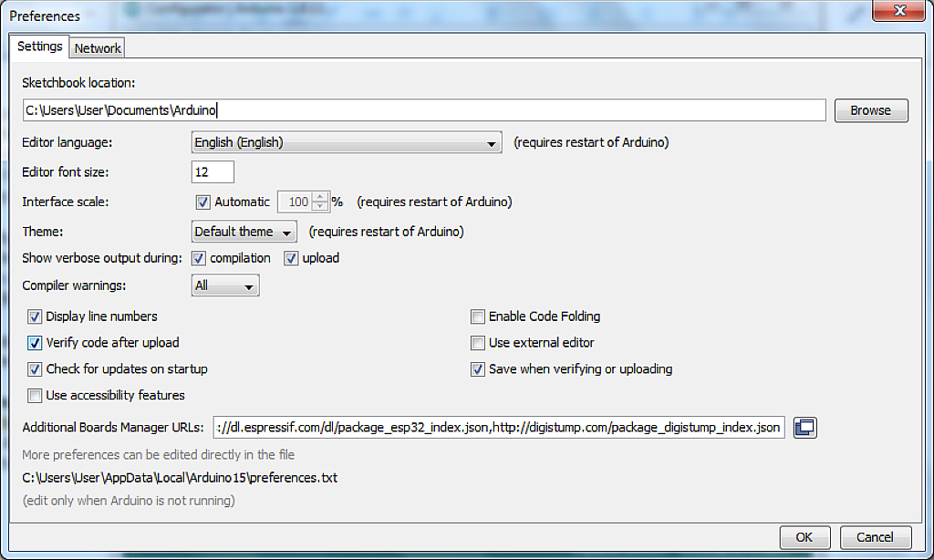Click inside the Editor font size field
The width and height of the screenshot is (934, 560).
[x=213, y=171]
